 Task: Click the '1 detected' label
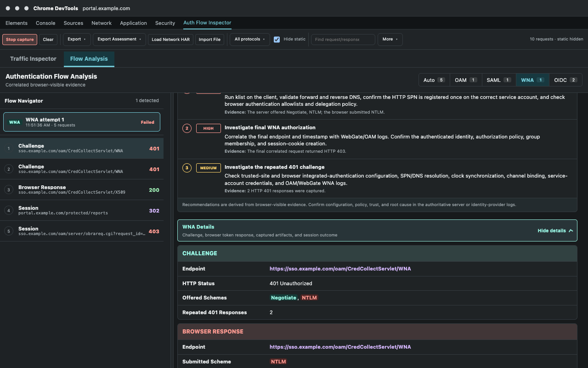click(x=147, y=100)
